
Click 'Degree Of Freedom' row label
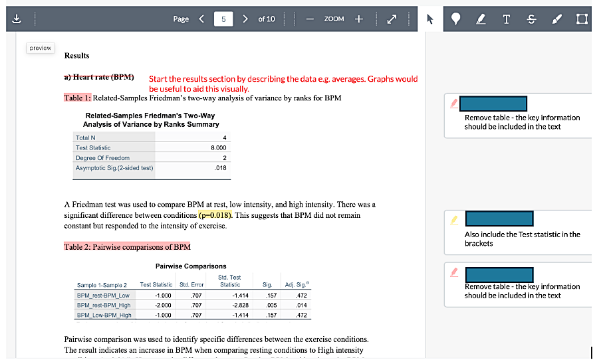(x=103, y=157)
